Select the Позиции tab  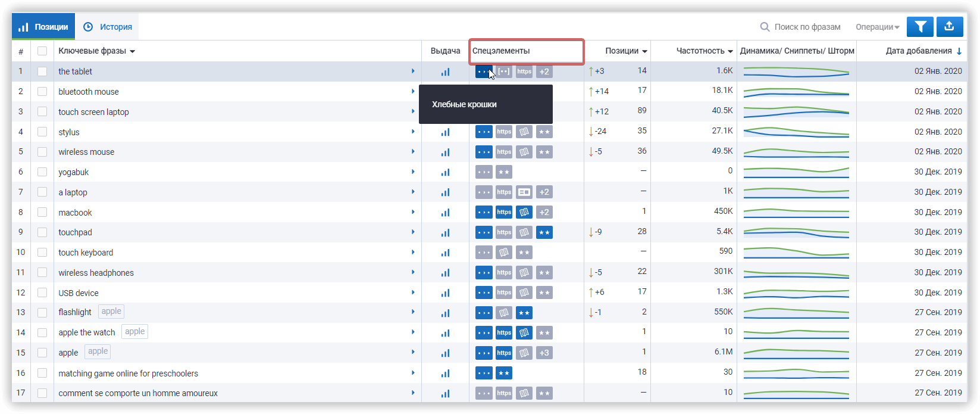43,27
